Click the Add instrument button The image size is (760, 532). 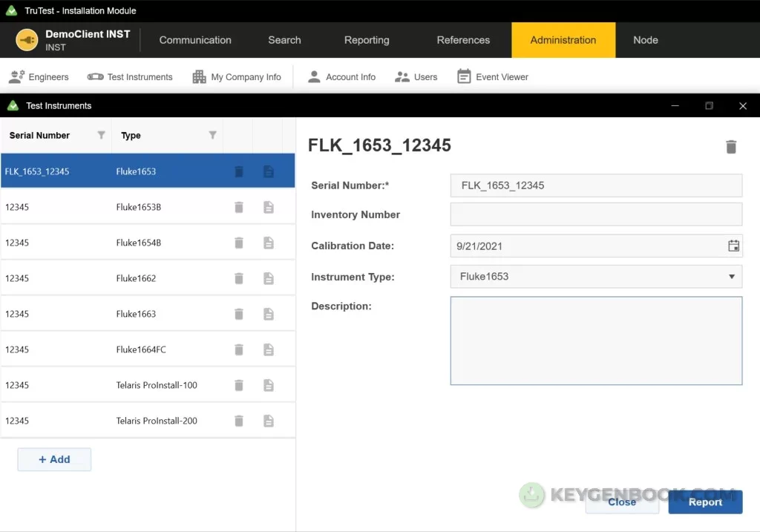click(x=54, y=459)
